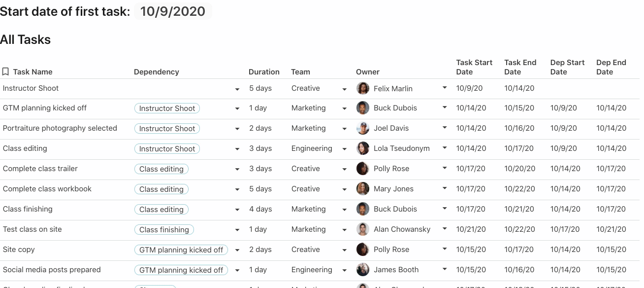Click Buck Dubois avatar in Class finishing row
This screenshot has height=288, width=644.
pyautogui.click(x=363, y=209)
